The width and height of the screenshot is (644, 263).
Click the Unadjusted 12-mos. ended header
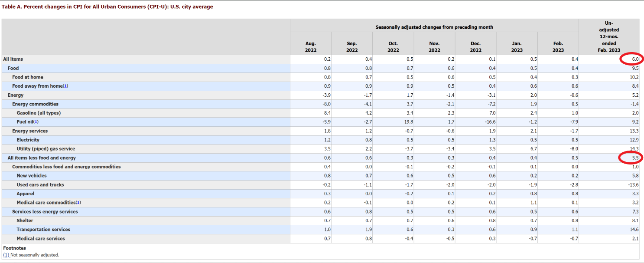(608, 36)
